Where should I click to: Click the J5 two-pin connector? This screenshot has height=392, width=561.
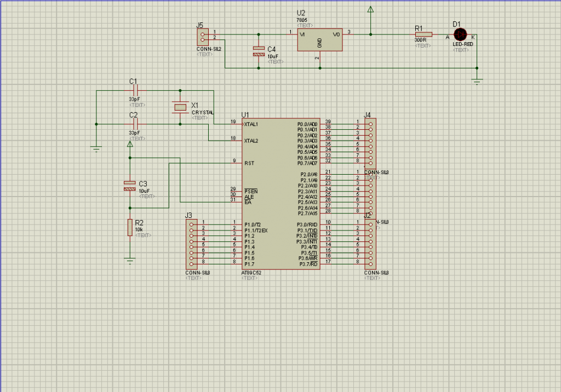[x=203, y=37]
